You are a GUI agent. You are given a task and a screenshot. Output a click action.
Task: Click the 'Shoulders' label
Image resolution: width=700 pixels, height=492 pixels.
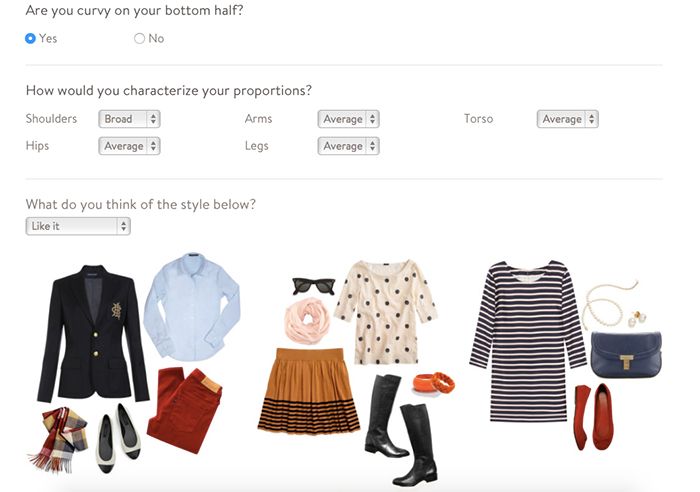(51, 119)
